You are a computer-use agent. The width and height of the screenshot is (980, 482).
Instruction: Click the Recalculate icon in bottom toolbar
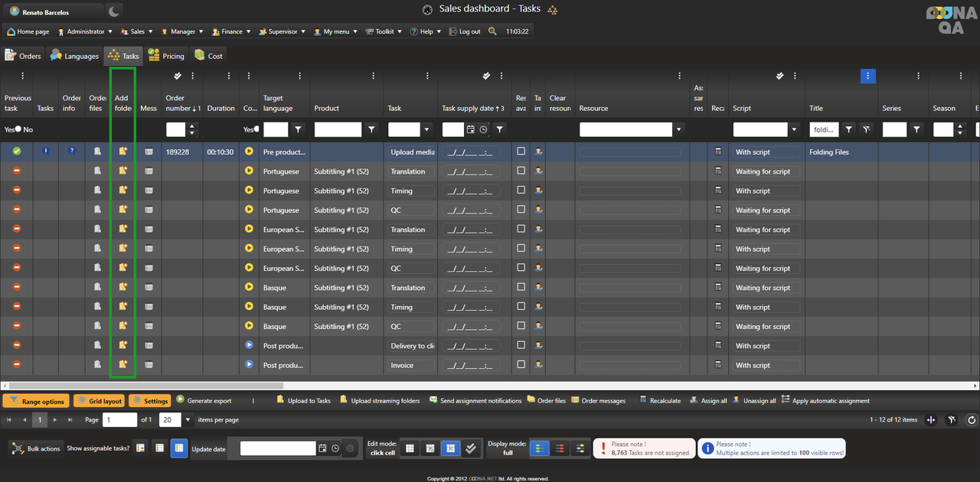pyautogui.click(x=643, y=400)
